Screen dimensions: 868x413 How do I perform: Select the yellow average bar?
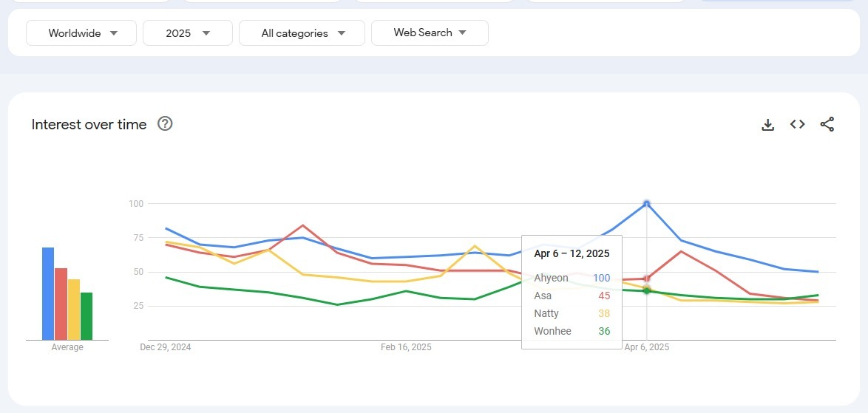(x=74, y=310)
